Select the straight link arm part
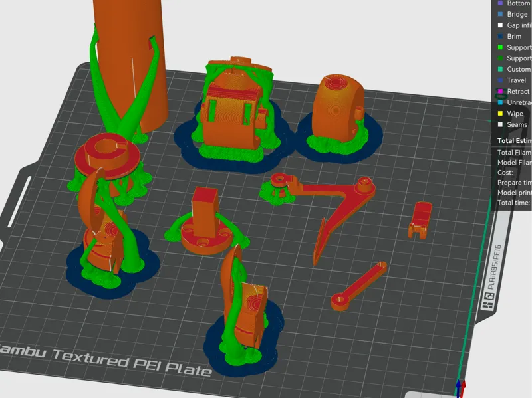This screenshot has height=398, width=532. (359, 286)
